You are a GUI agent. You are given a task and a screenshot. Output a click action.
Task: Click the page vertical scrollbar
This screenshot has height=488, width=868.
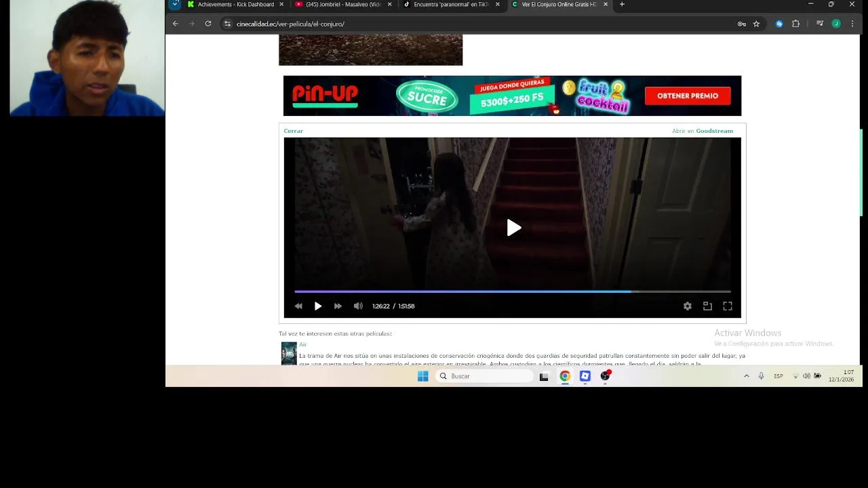[x=862, y=173]
